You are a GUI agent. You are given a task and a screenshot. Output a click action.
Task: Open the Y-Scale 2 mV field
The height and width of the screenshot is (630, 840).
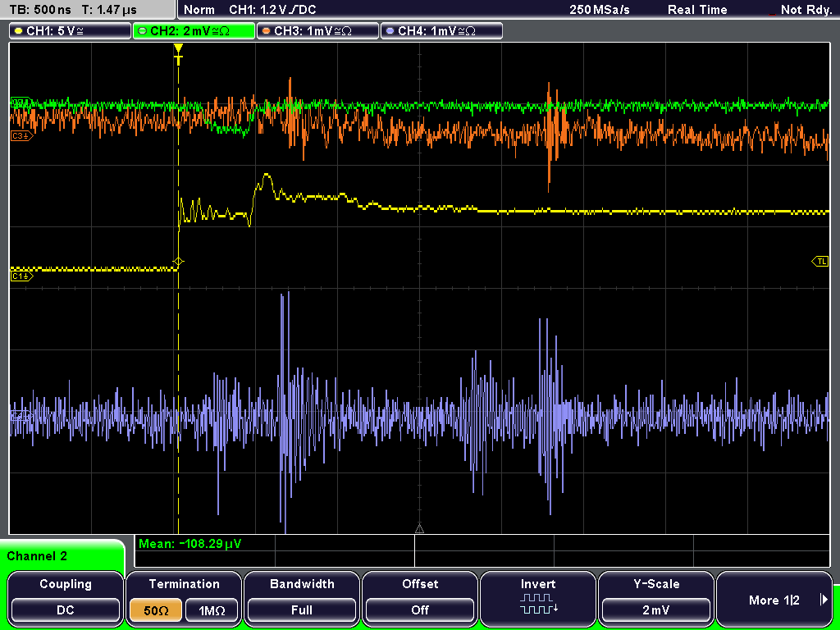point(656,598)
